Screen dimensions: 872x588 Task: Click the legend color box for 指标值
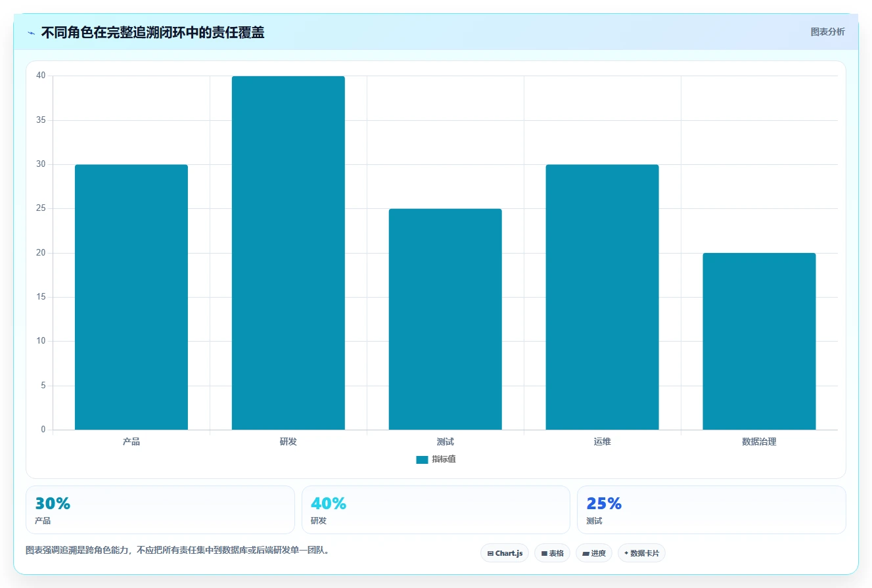(422, 460)
